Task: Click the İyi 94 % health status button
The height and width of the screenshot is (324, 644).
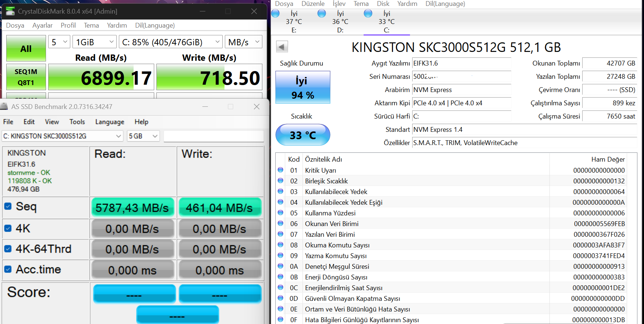Action: click(x=303, y=87)
